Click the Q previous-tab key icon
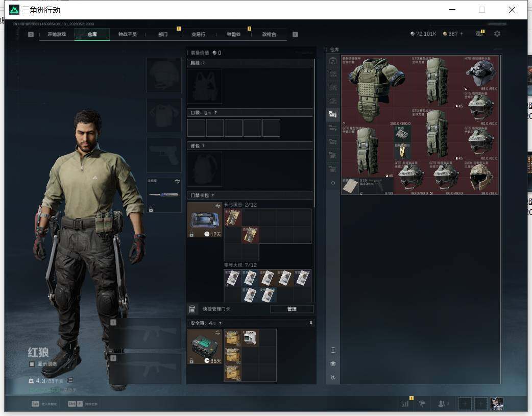 coord(31,34)
